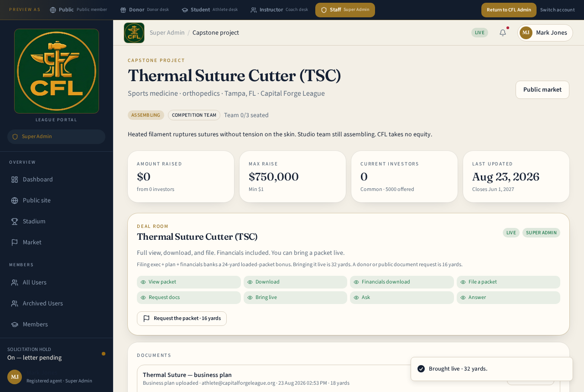
Task: Click the Last Updated Aug 23, 2026 card
Action: (x=516, y=177)
